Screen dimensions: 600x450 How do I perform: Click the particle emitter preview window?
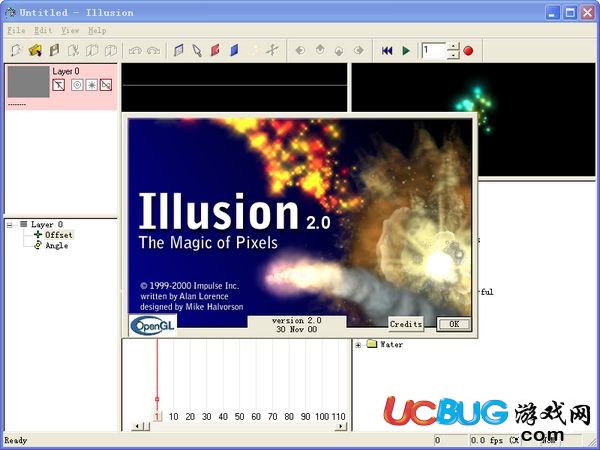pos(473,119)
